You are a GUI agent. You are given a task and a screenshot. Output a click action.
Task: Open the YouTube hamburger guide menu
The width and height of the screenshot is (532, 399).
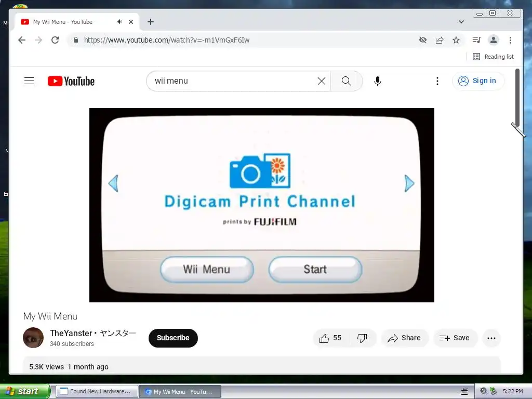click(x=29, y=81)
